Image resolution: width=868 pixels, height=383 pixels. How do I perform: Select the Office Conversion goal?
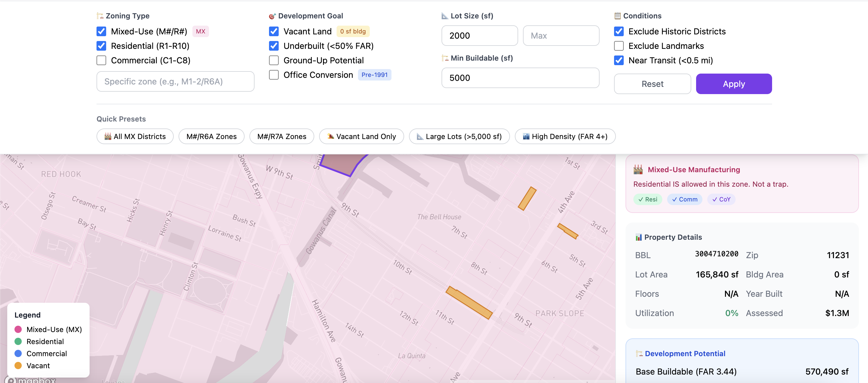click(x=274, y=74)
